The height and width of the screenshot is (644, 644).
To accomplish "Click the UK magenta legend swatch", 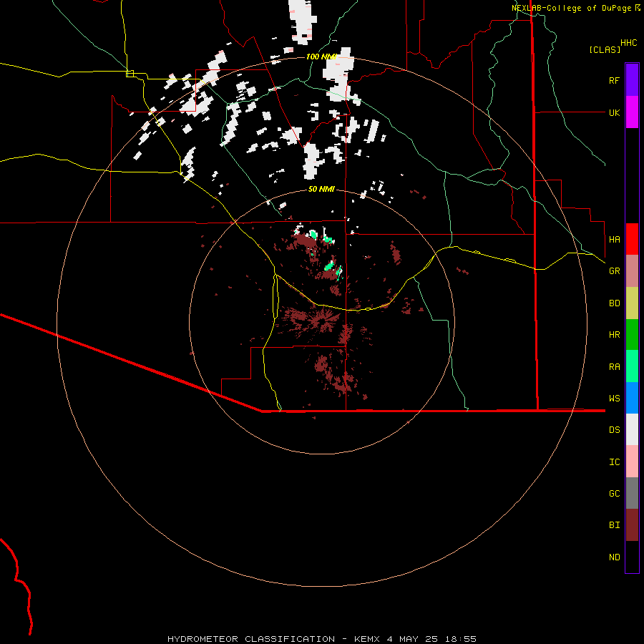I will (x=632, y=112).
